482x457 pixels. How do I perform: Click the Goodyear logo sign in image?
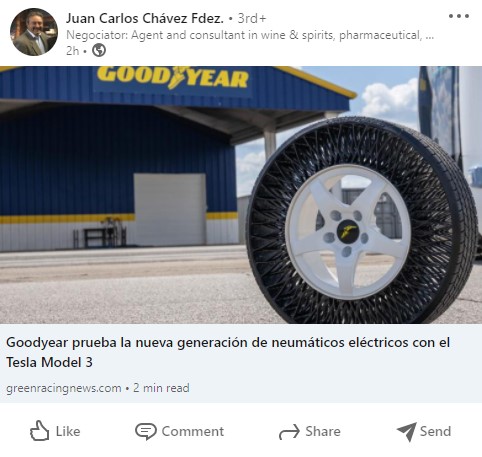(173, 78)
